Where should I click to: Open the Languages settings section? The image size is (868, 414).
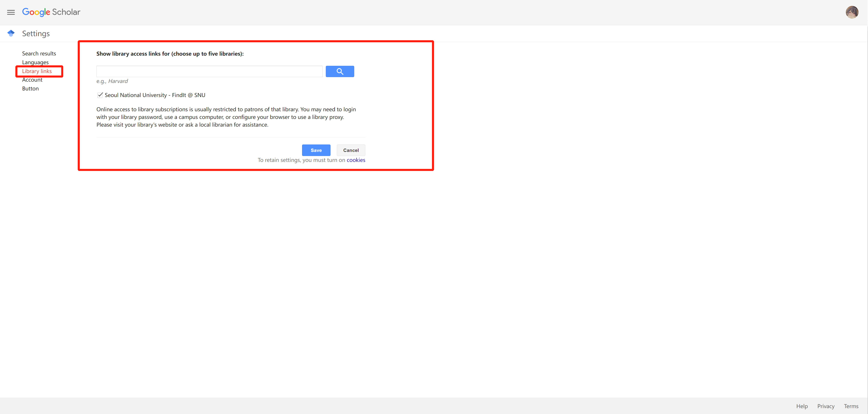click(x=35, y=62)
